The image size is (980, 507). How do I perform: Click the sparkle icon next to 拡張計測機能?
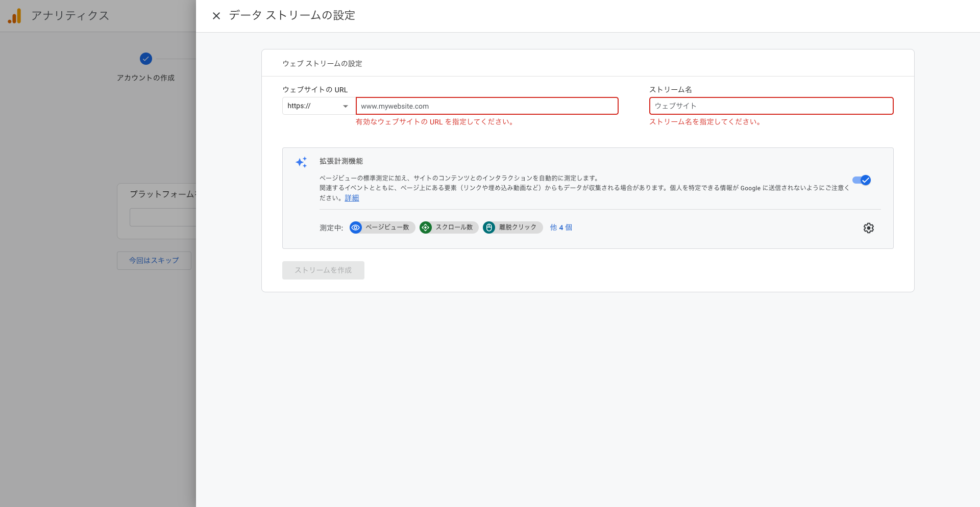(301, 162)
